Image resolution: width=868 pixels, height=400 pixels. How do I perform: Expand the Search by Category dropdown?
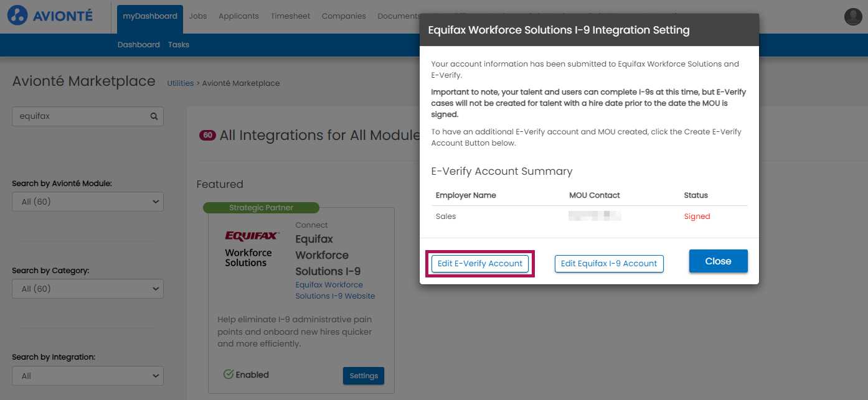tap(88, 289)
